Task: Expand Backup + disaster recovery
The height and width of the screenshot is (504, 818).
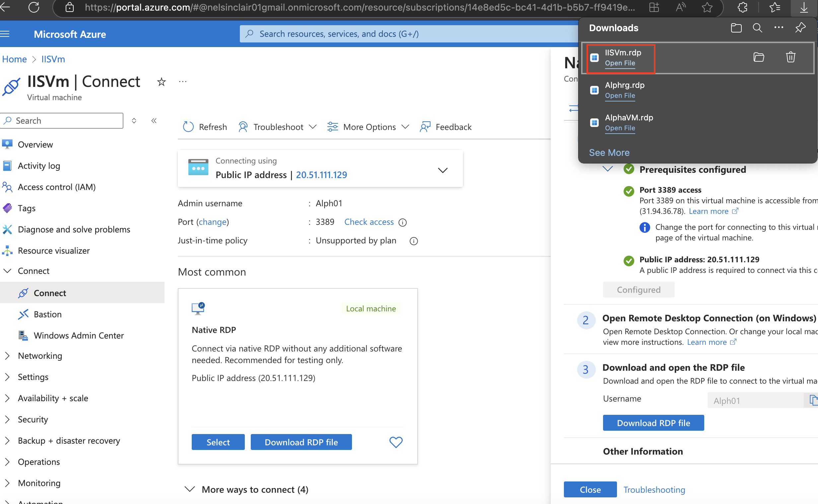Action: 7,441
